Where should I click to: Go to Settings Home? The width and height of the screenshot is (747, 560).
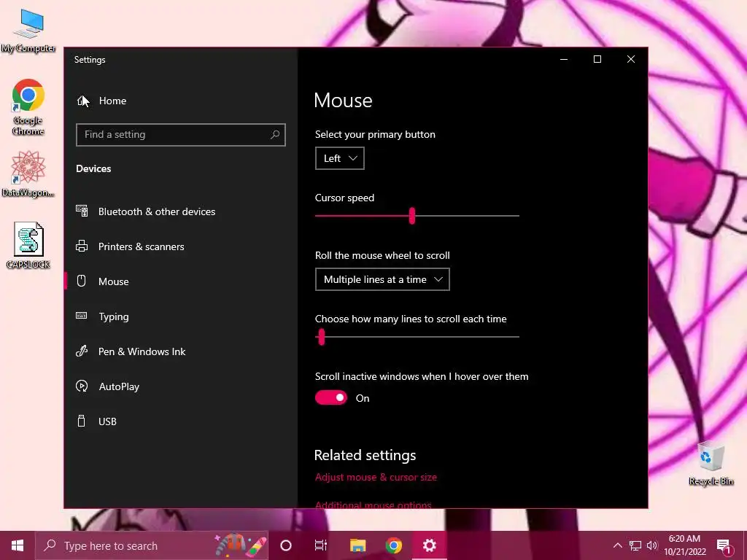point(101,101)
